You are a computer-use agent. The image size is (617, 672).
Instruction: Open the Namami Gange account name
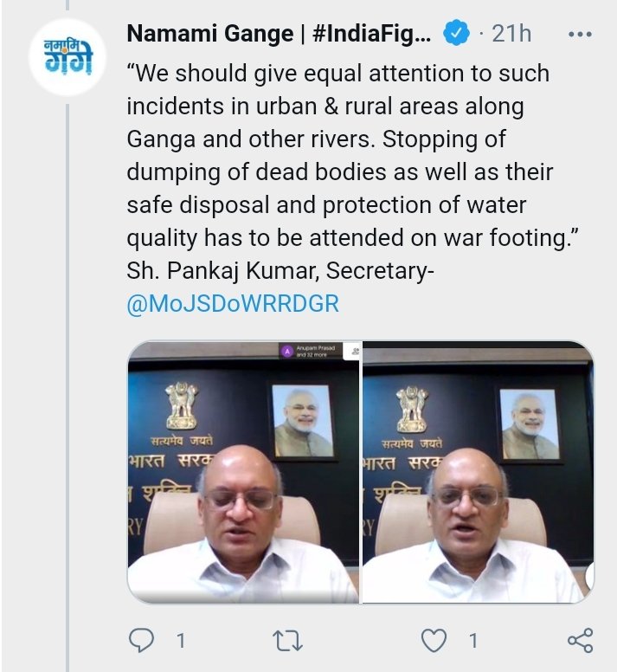277,34
